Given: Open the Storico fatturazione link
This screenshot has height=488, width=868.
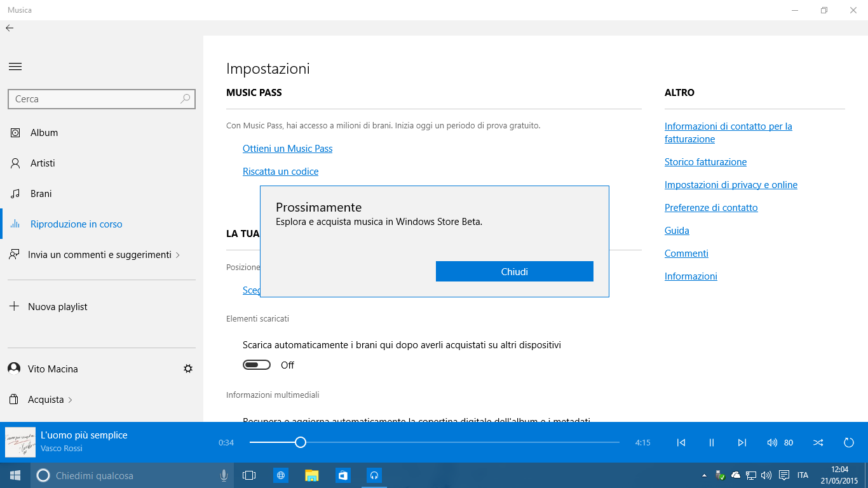Looking at the screenshot, I should click(x=706, y=162).
